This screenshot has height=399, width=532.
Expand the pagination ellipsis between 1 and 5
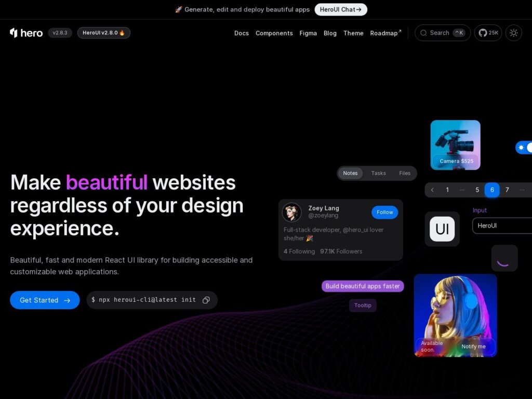pos(462,190)
